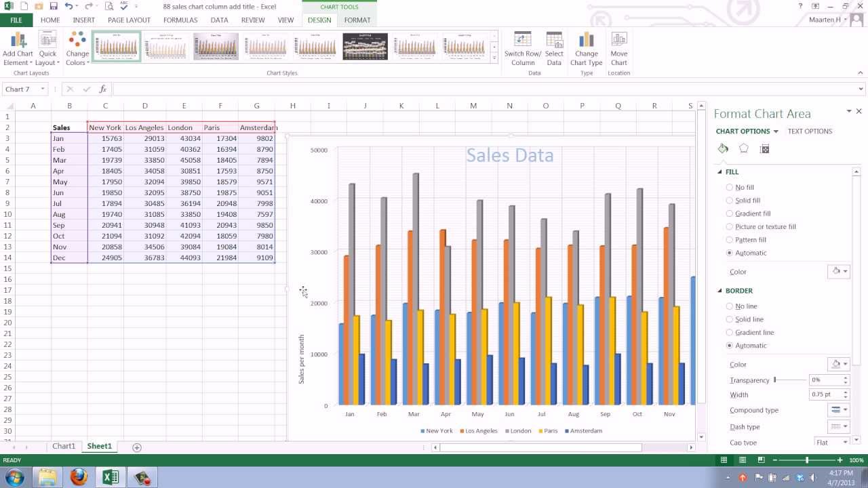Click the Save icon in quick access toolbar
The width and height of the screenshot is (868, 488).
[x=54, y=6]
